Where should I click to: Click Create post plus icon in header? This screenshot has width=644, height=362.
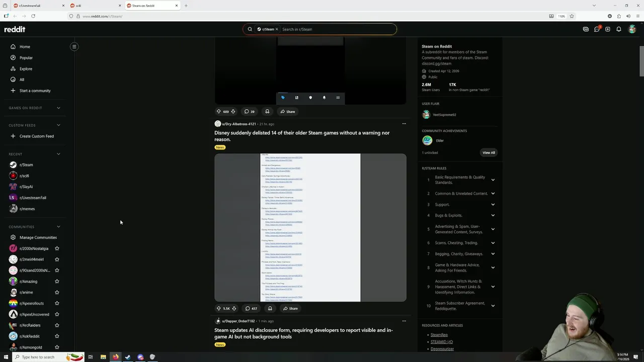click(608, 29)
